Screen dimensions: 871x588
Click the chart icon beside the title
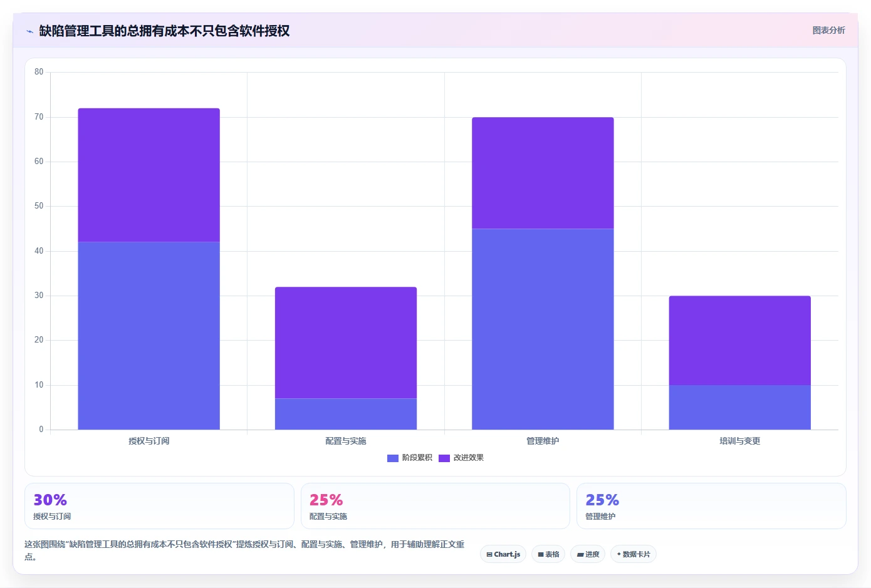pos(29,31)
